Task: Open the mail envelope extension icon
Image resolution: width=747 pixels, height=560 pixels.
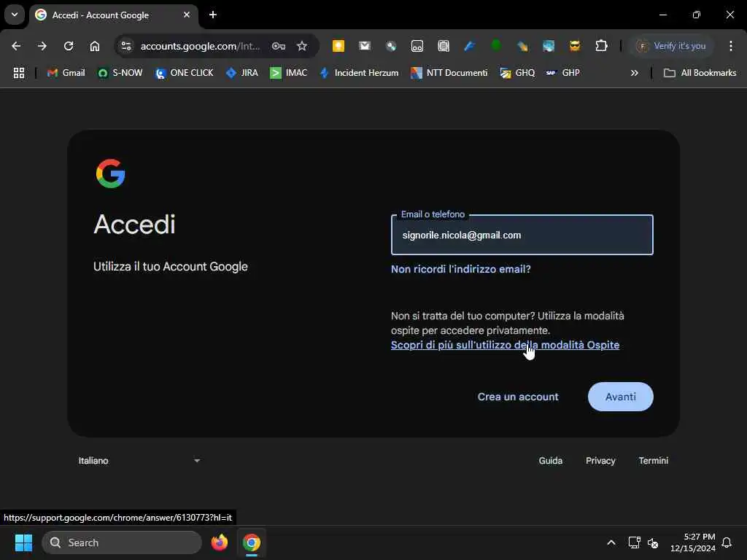Action: (x=365, y=46)
